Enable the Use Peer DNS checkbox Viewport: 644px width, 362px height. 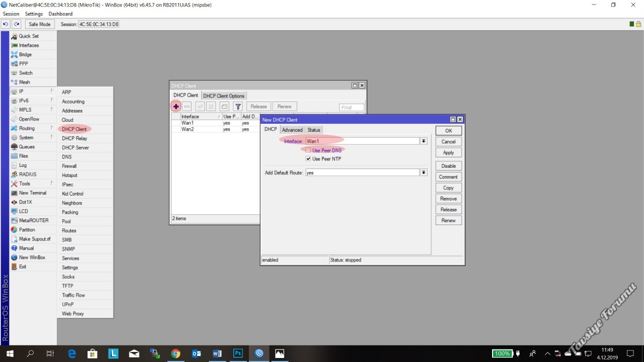[x=308, y=150]
